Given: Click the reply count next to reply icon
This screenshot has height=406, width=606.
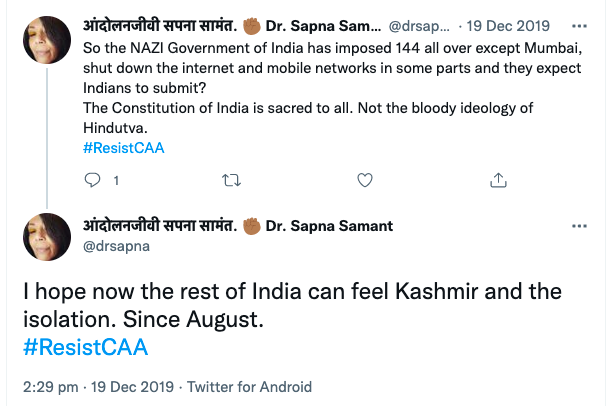Looking at the screenshot, I should [x=116, y=181].
